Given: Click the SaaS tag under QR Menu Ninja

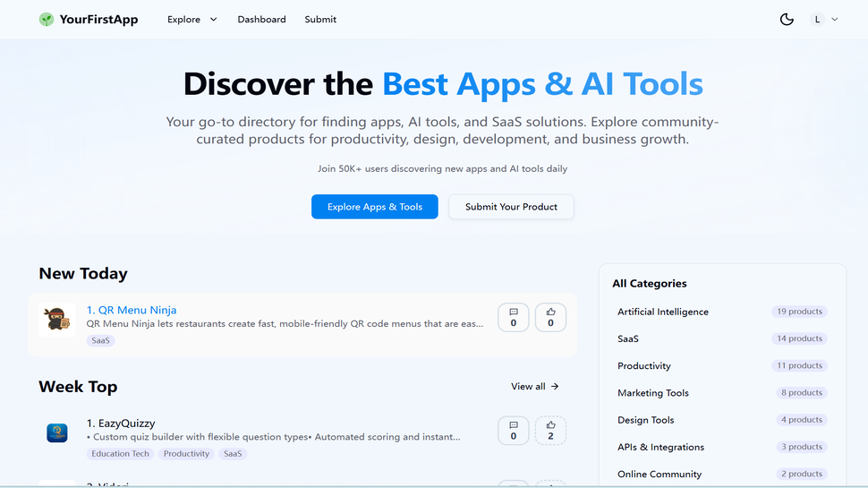Looking at the screenshot, I should (101, 340).
